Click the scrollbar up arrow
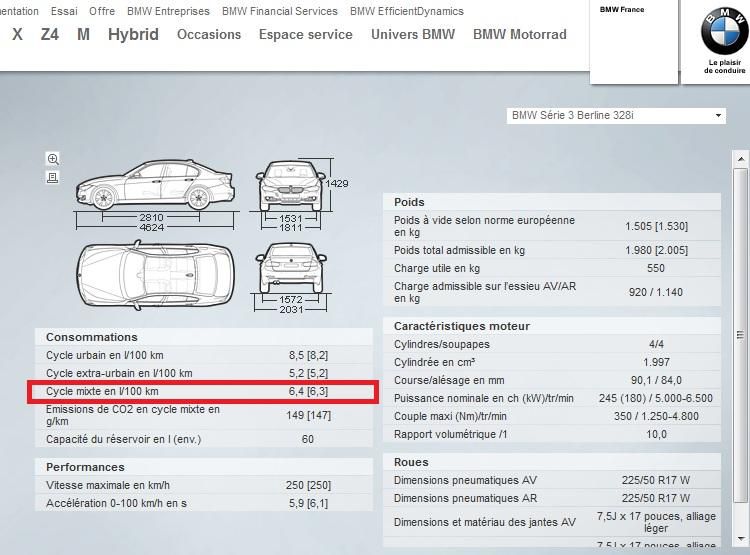 click(741, 159)
